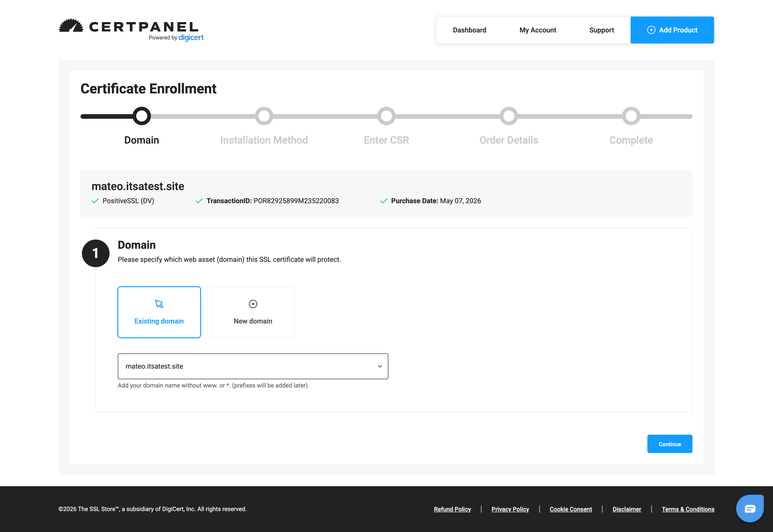Click the Continue button
This screenshot has height=532, width=773.
[670, 444]
